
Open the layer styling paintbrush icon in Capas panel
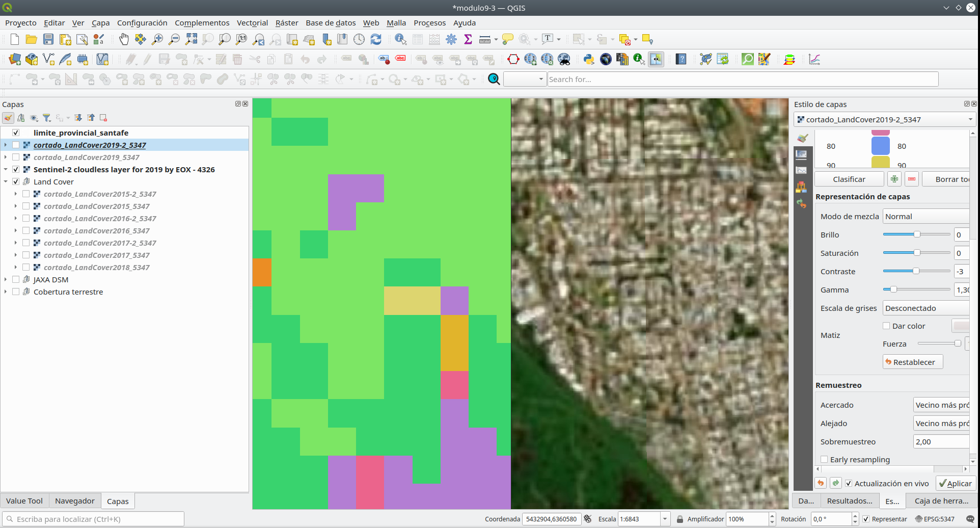(x=8, y=118)
